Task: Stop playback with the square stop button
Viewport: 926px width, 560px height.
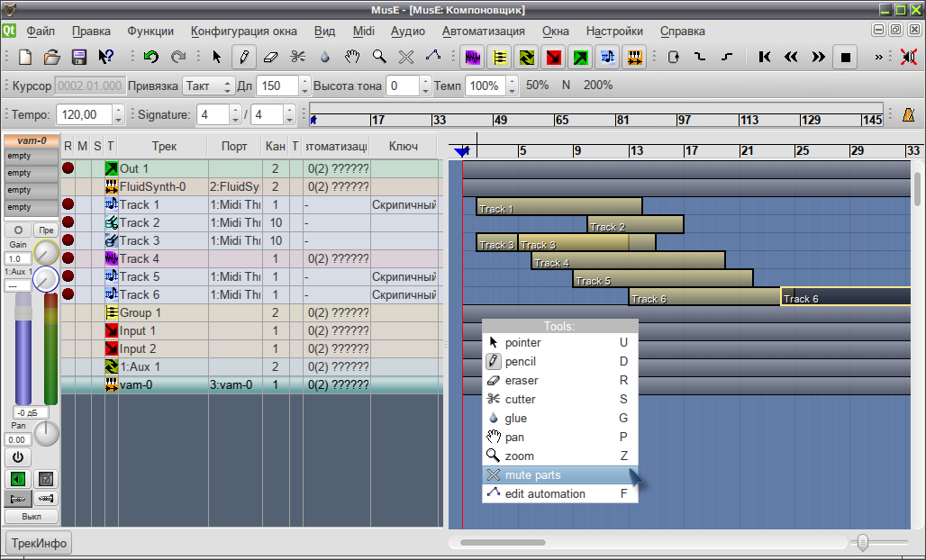Action: (846, 58)
